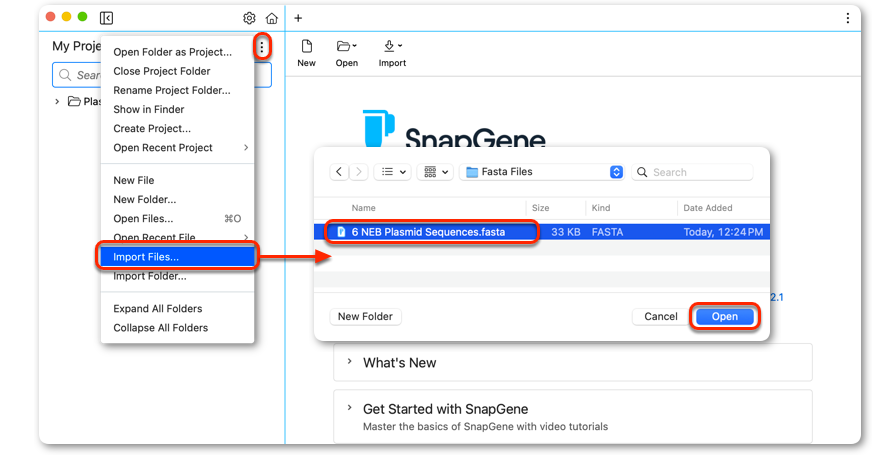Choose Open Folder as Project
The height and width of the screenshot is (455, 872).
coord(177,52)
